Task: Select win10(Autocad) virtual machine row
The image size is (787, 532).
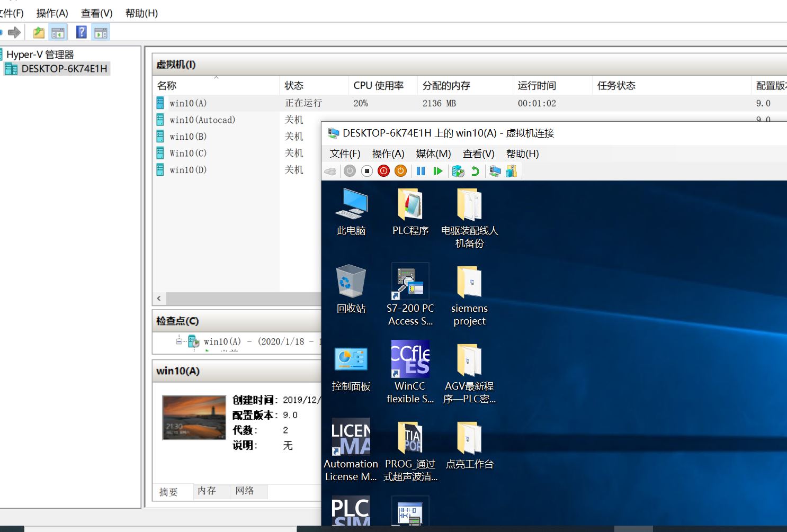Action: 202,120
